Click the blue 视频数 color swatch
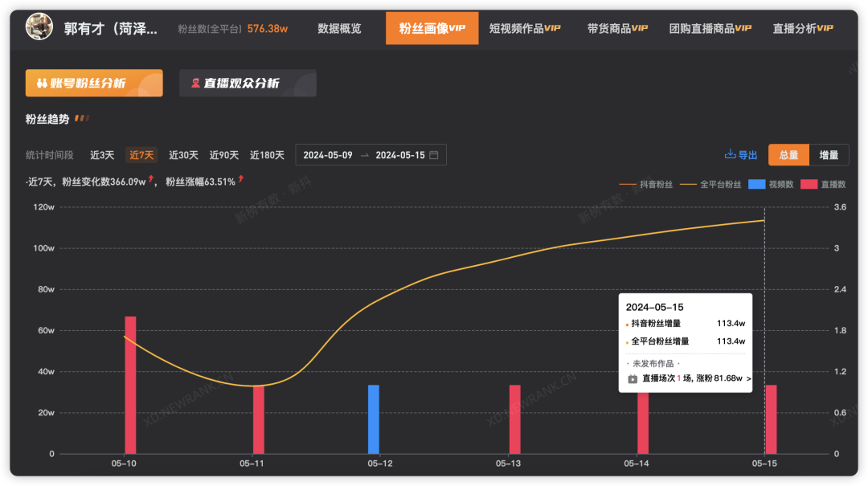The image size is (868, 486). 757,184
